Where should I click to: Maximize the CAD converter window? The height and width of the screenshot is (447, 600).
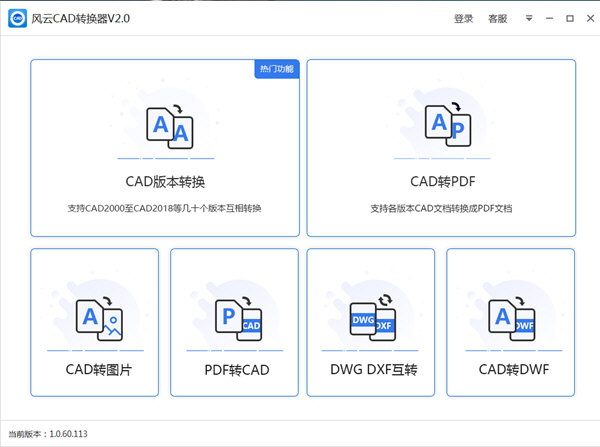[570, 18]
